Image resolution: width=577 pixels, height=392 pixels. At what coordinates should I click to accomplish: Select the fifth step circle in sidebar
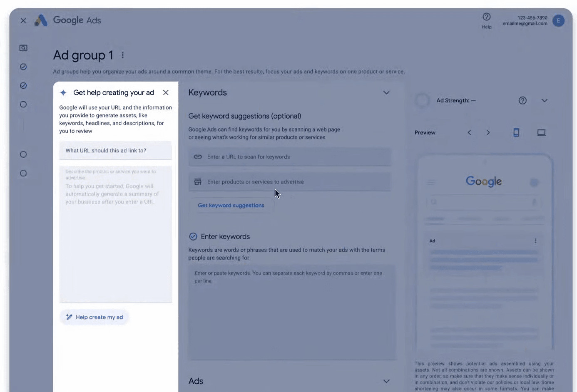(x=23, y=154)
